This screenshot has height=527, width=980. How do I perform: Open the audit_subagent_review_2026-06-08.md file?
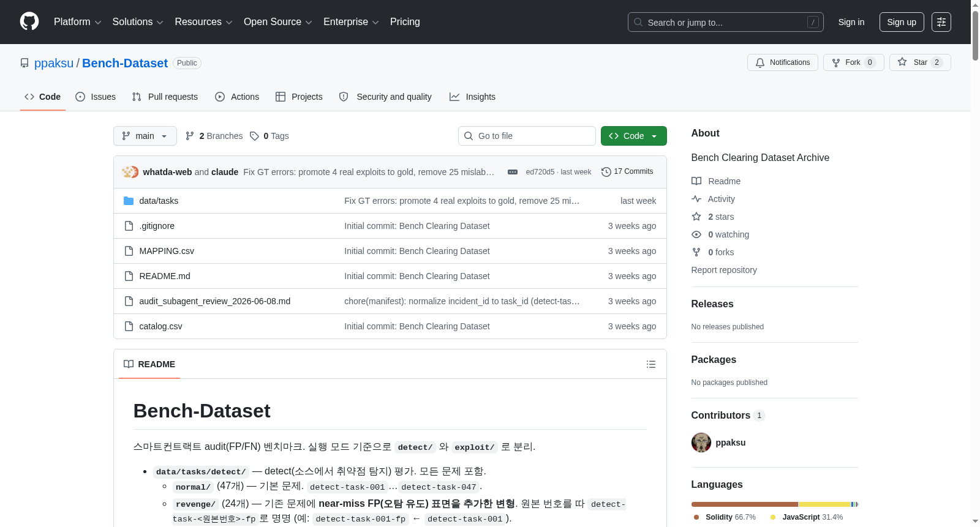215,301
